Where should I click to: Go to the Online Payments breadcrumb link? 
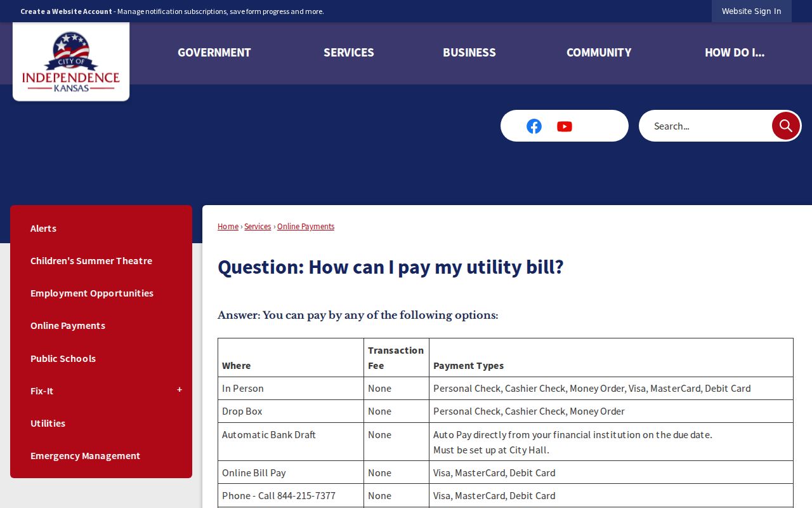tap(306, 227)
